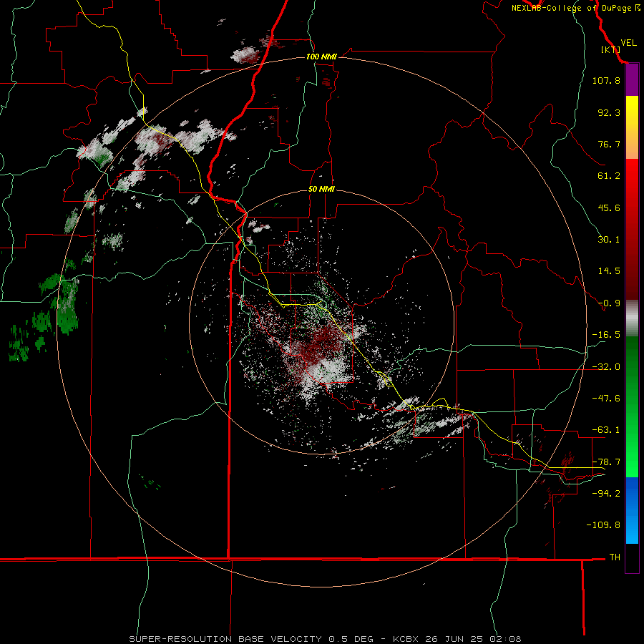Click the 92.3 legend value
Viewport: 644px width, 644px height.
point(609,112)
